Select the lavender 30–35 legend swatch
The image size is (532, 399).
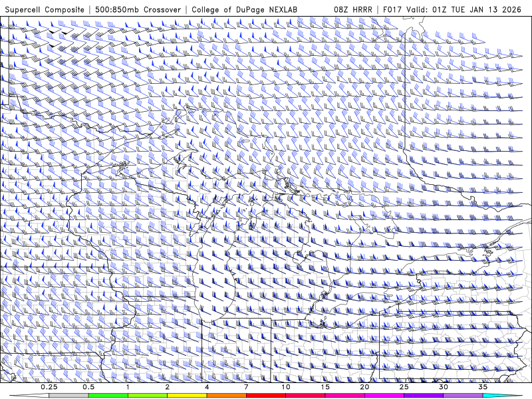[463, 396]
